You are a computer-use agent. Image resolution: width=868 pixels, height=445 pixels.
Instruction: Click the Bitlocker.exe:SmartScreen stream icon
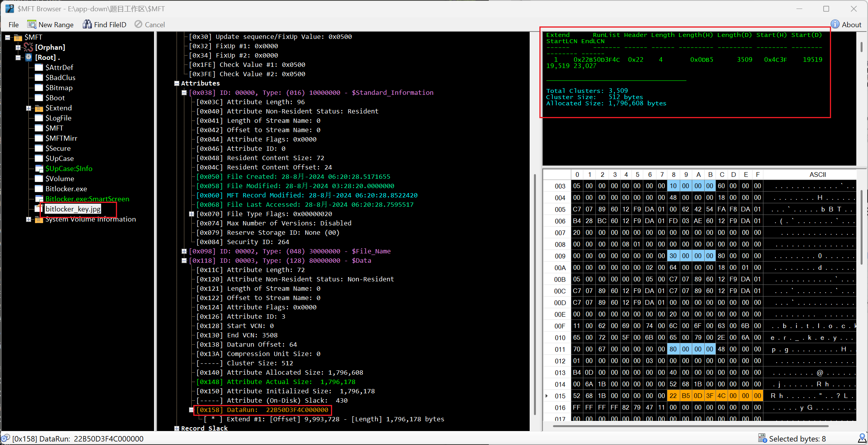39,199
